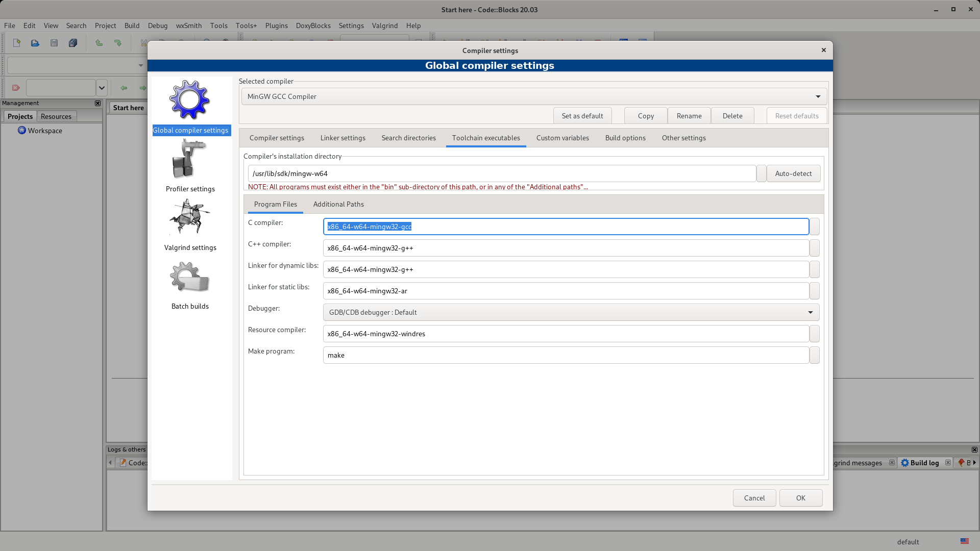
Task: Close the Logs & others panel
Action: click(974, 449)
